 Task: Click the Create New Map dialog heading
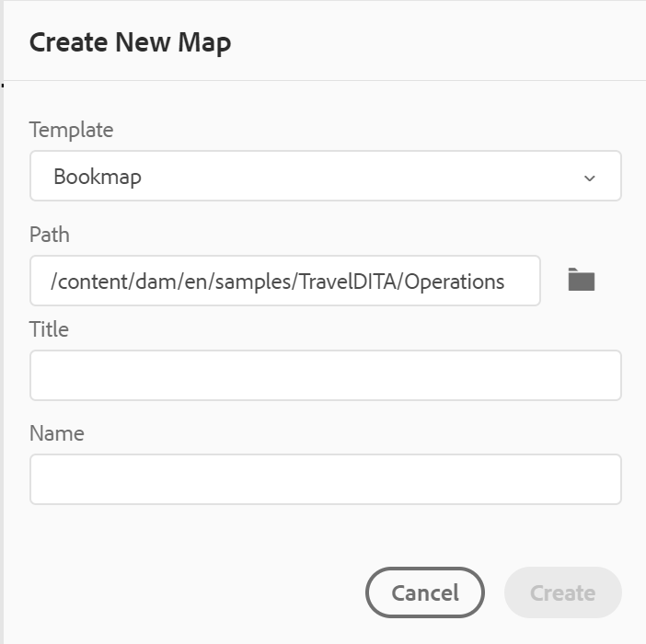pyautogui.click(x=130, y=42)
